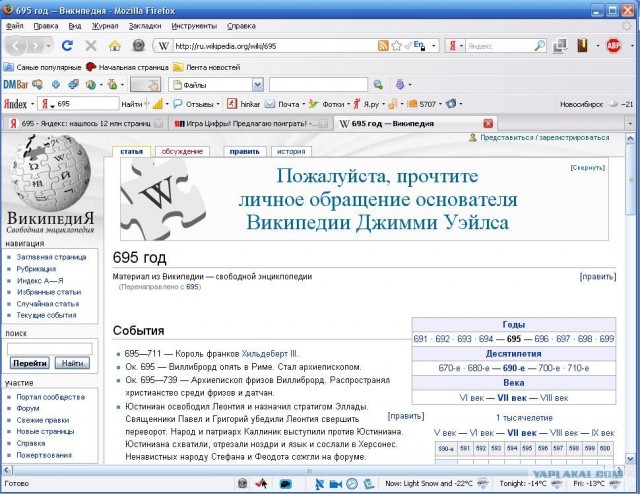Screen dimensions: 640x494
Task: Open the Инструменты menu
Action: 194,26
